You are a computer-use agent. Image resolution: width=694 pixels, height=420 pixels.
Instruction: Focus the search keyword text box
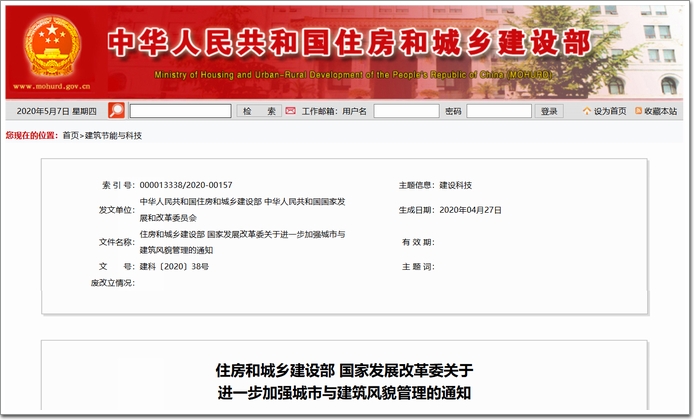coord(180,111)
